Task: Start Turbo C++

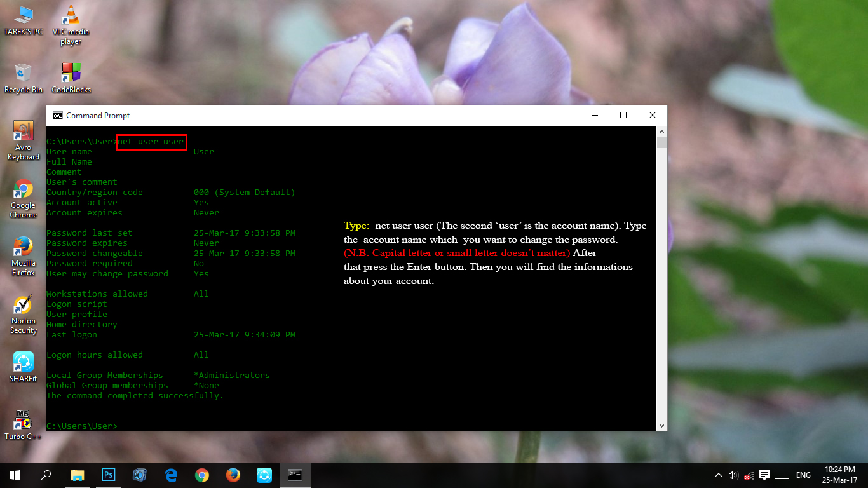Action: click(23, 418)
